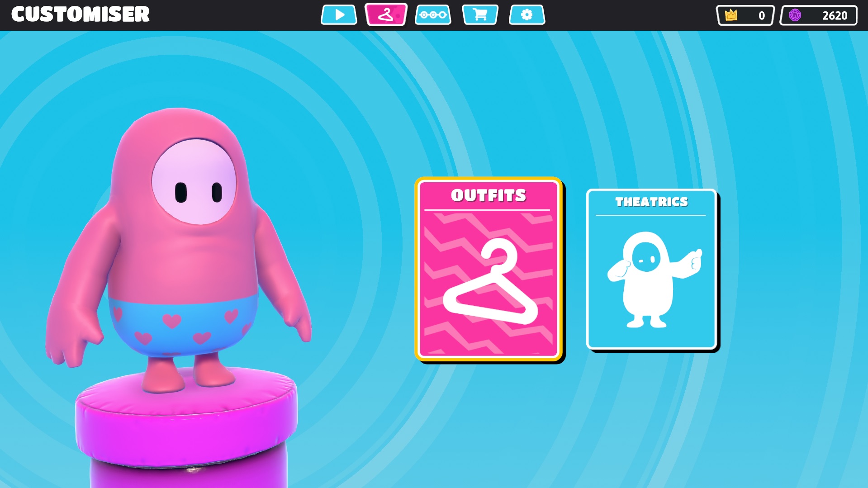868x488 pixels.
Task: Click the gold crown currency icon
Action: click(731, 15)
